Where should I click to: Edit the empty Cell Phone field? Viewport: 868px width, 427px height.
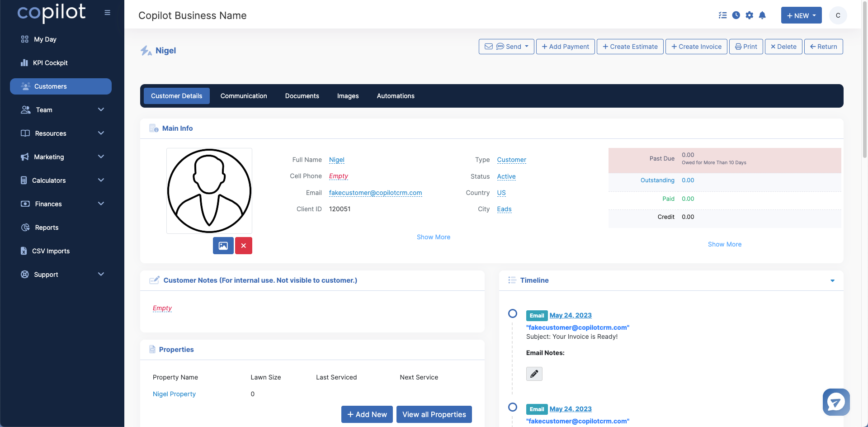[339, 176]
